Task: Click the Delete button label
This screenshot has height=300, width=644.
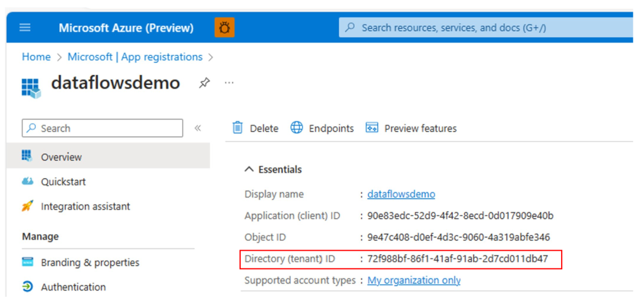Action: 264,129
